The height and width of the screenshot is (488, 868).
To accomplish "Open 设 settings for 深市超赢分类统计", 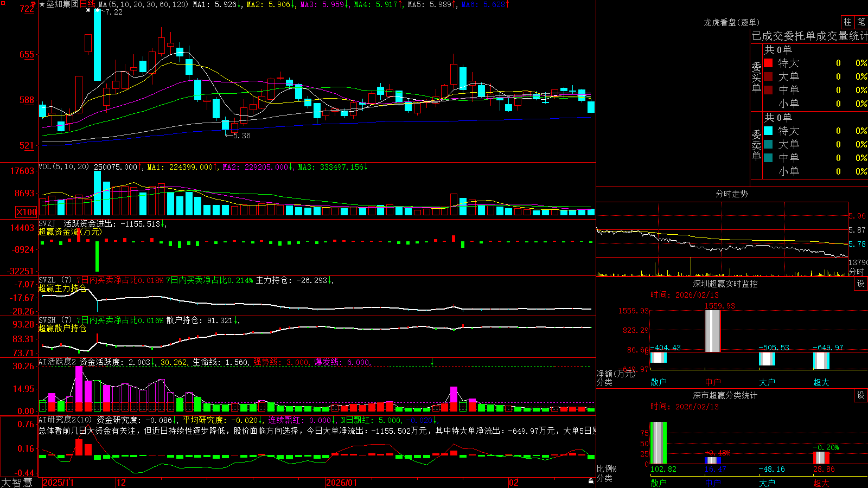I will tap(861, 395).
